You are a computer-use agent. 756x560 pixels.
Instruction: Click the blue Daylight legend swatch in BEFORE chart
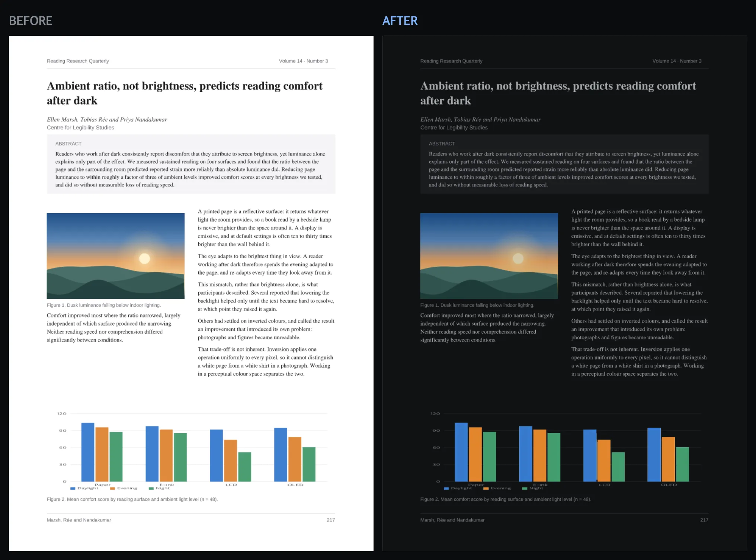[x=73, y=489]
